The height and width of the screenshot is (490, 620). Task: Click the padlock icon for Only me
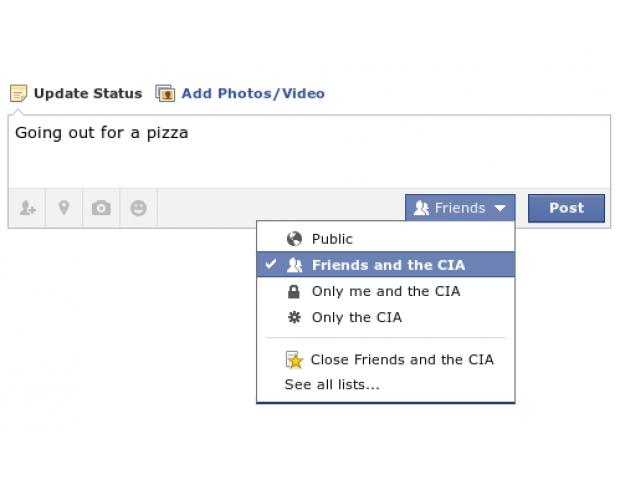tap(294, 291)
